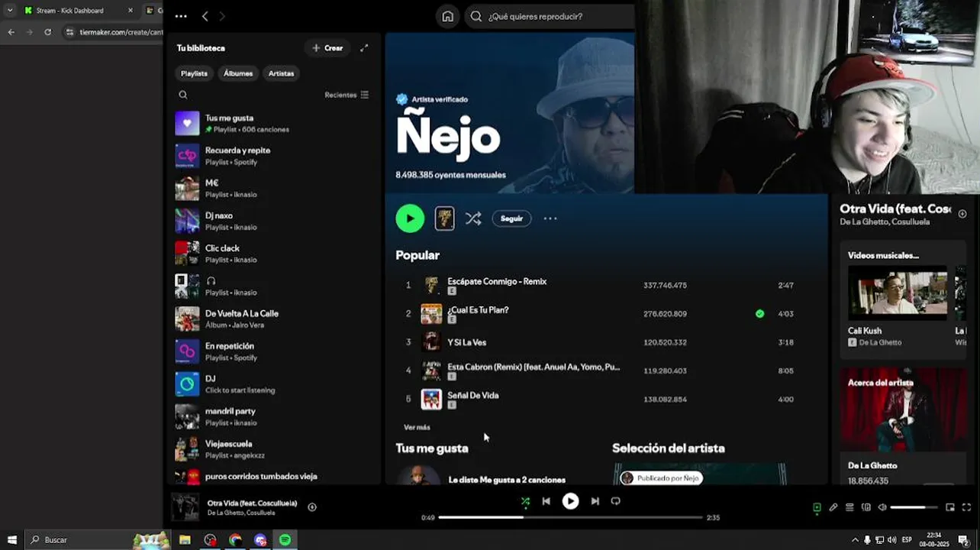Screen dimensions: 980x550
Task: Open Otra Vida title in right panel
Action: (x=895, y=209)
